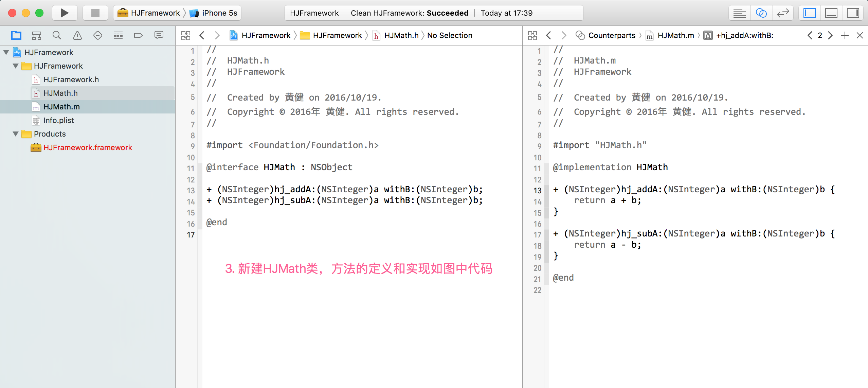
Task: Go back in assistant editor history
Action: tap(548, 35)
